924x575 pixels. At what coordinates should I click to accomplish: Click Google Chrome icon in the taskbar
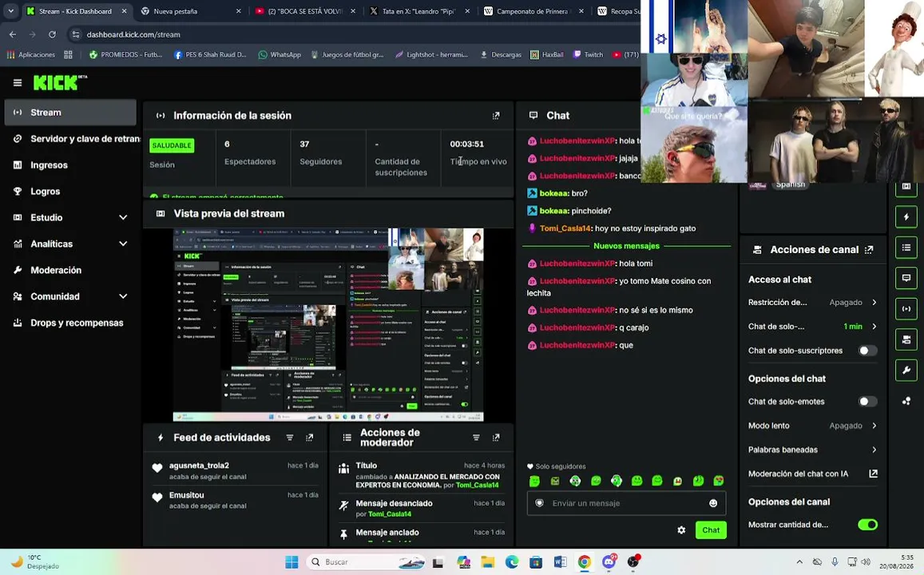(584, 562)
